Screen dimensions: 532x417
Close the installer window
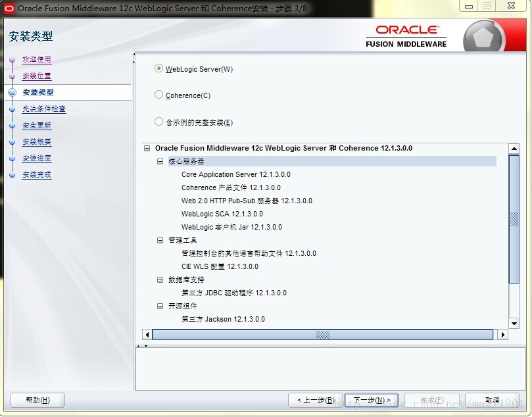[512, 6]
